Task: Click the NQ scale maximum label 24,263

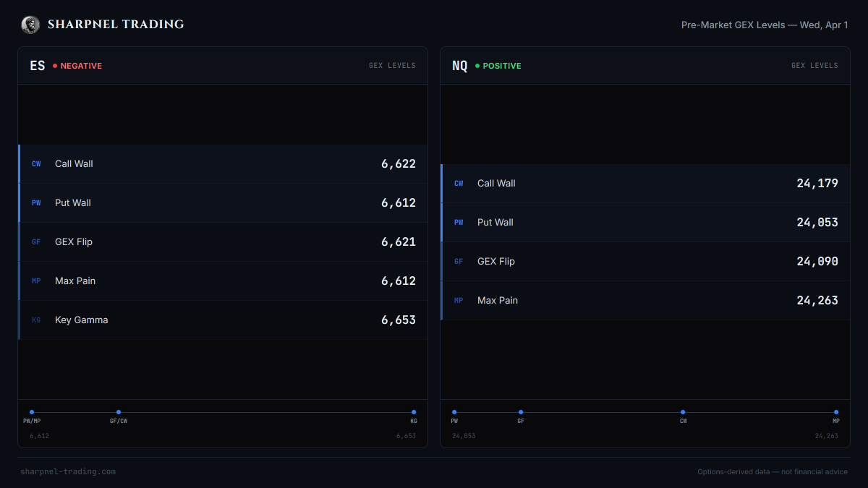Action: coord(827,436)
